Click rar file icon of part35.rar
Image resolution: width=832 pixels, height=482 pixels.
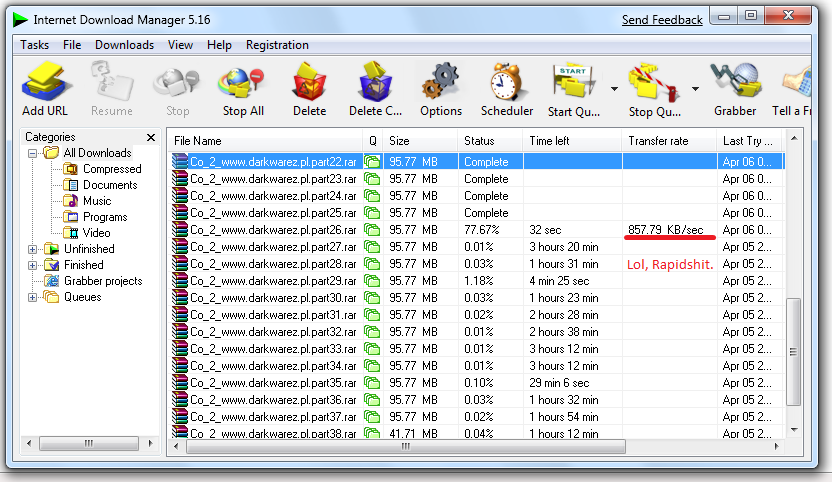(180, 383)
